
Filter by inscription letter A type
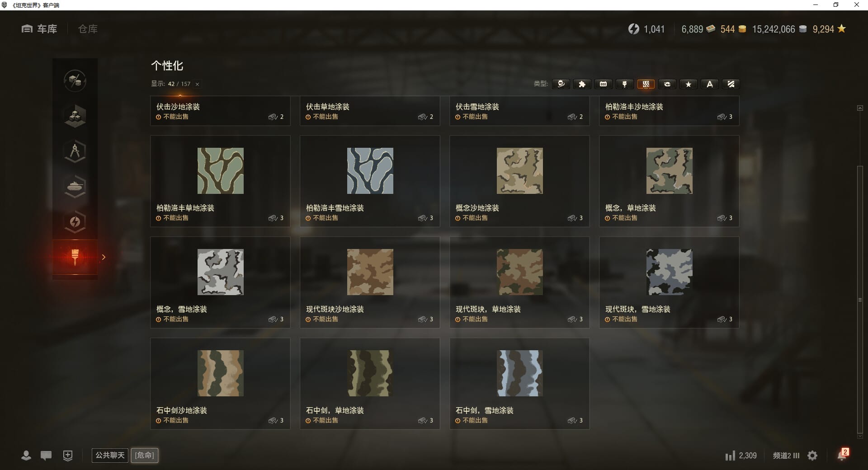[709, 84]
